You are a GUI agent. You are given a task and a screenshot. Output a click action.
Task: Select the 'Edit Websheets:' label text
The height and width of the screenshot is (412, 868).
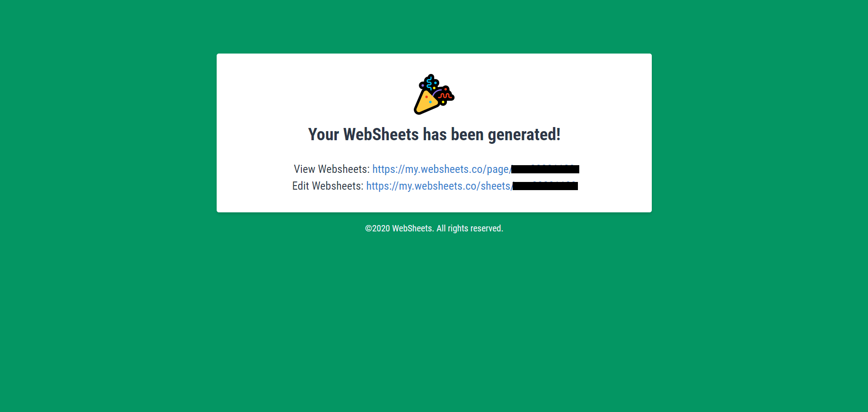pos(328,186)
